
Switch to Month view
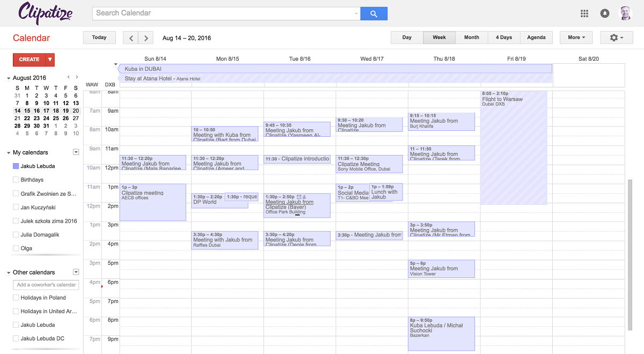pyautogui.click(x=471, y=38)
